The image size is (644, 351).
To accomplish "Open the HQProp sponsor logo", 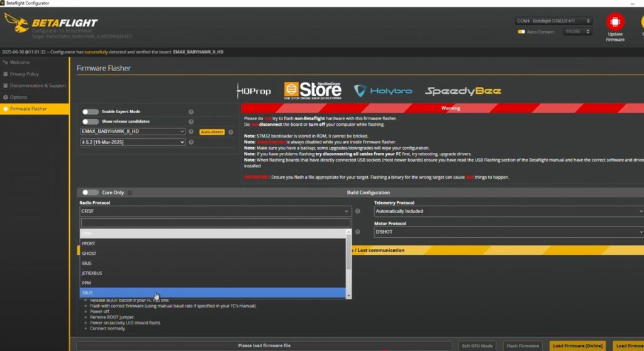I will (x=254, y=91).
